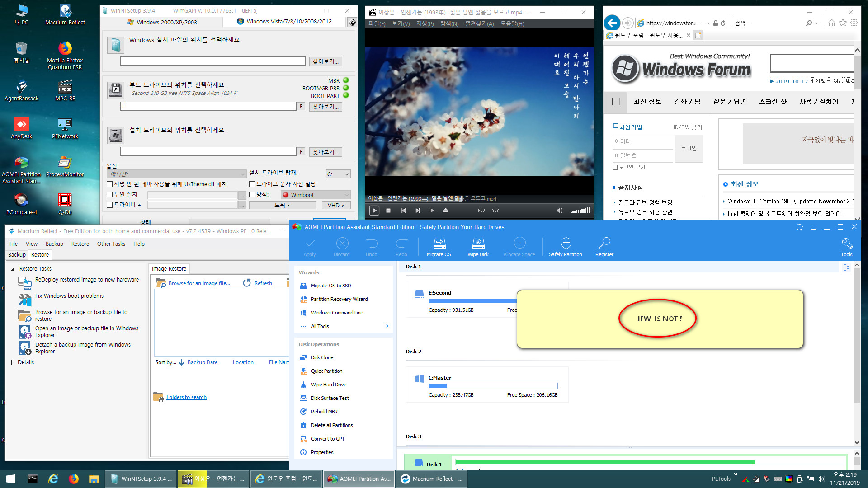Launch Q-Dir desktop icon
Viewport: 868px width, 488px height.
pyautogui.click(x=65, y=204)
